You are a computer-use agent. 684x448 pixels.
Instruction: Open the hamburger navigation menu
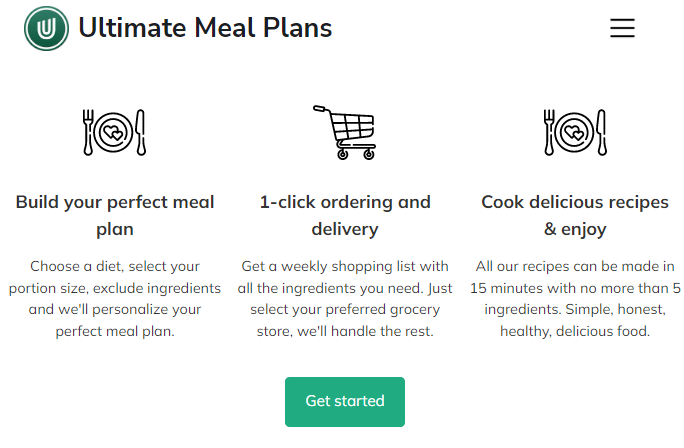(622, 28)
